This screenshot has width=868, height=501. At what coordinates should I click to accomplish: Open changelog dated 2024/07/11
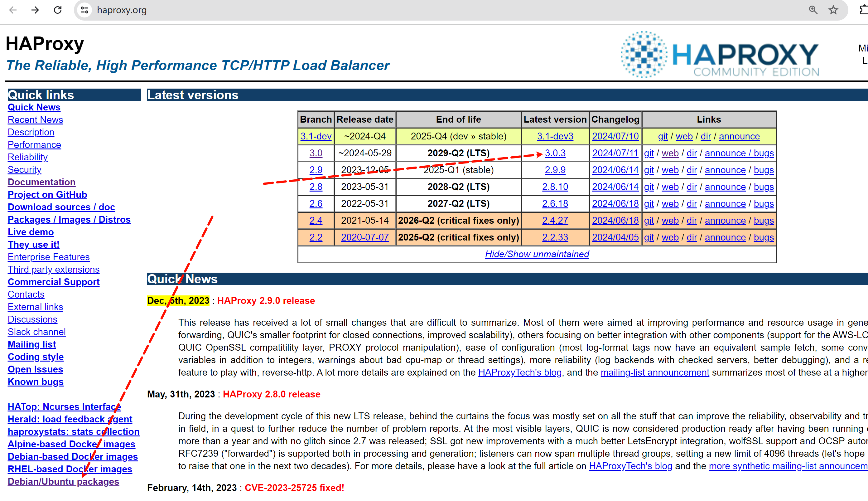click(615, 153)
